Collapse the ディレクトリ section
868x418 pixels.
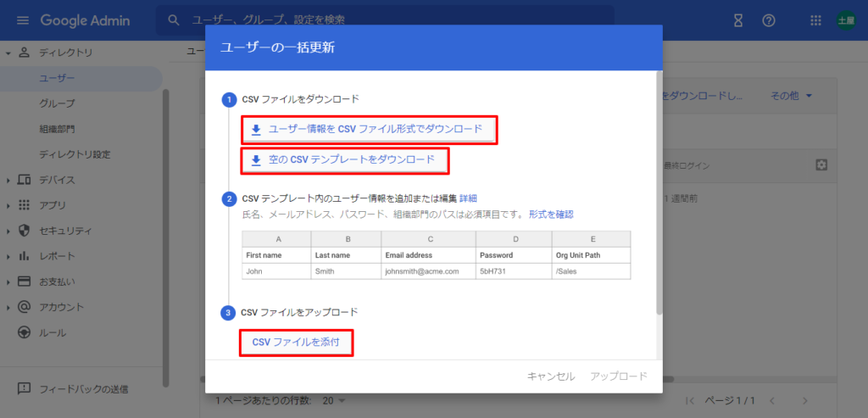tap(8, 53)
